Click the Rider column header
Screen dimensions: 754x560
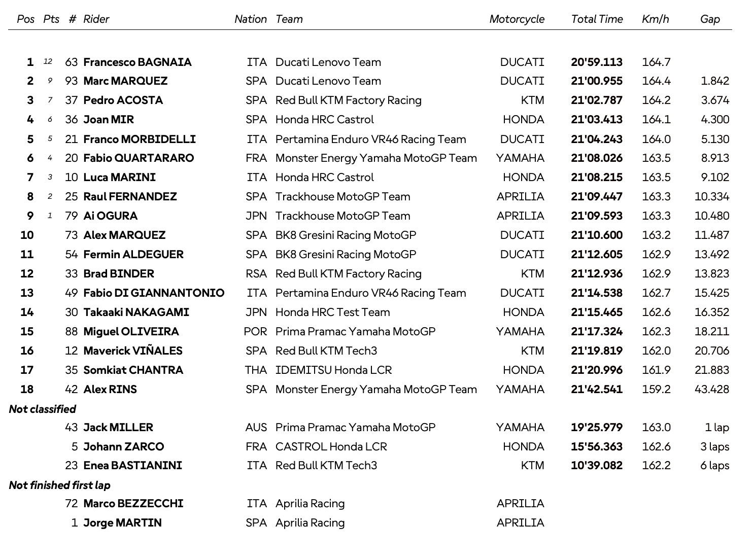click(x=96, y=19)
